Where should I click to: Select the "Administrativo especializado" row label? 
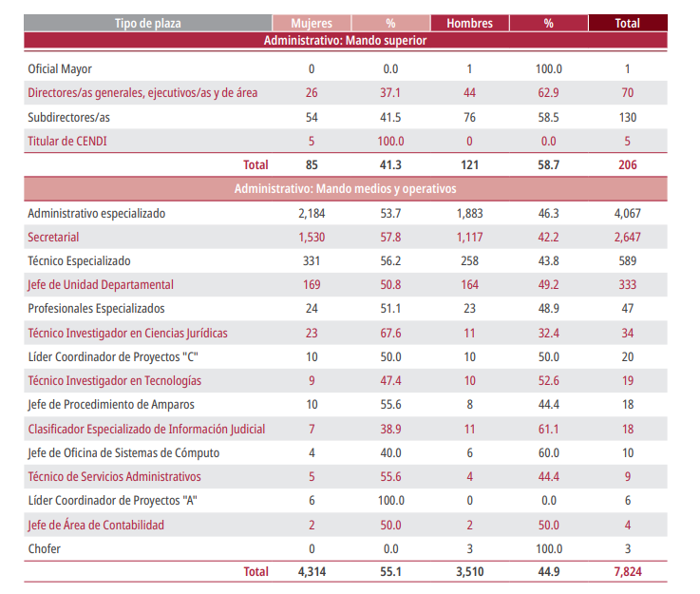coord(96,214)
